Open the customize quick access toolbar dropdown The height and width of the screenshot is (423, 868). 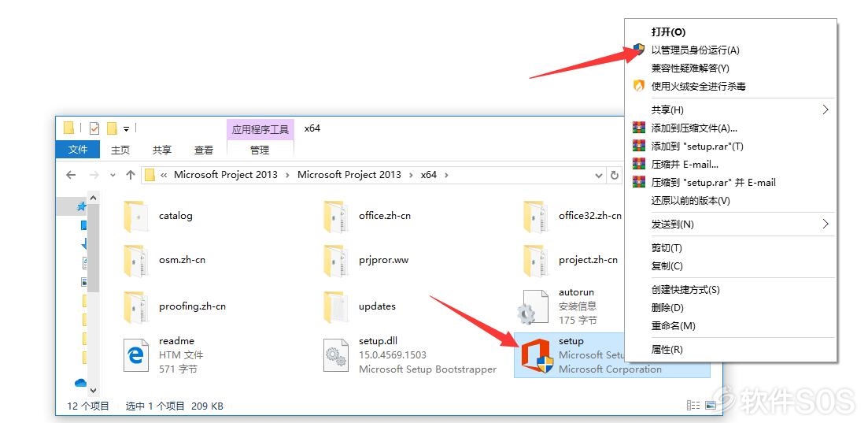click(x=126, y=129)
